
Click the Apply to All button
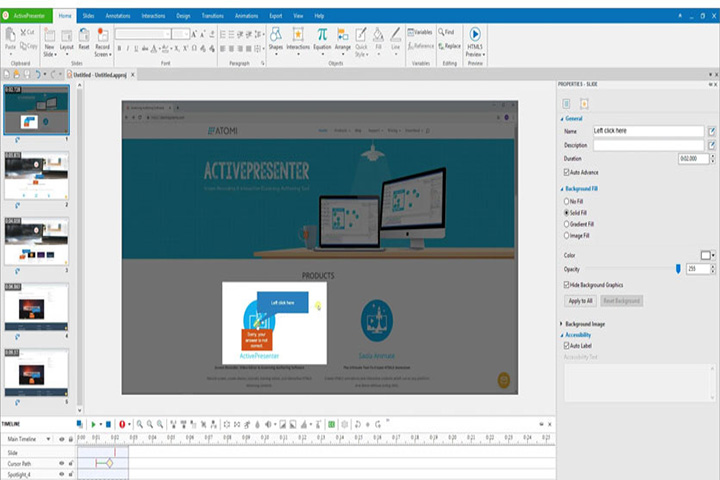[x=580, y=301]
